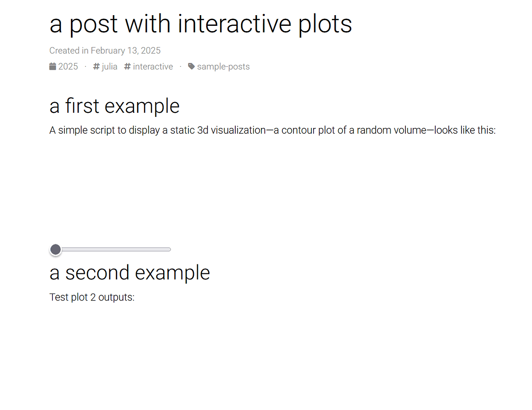Click the slider handle below the contour plot
The height and width of the screenshot is (410, 532).
click(55, 249)
